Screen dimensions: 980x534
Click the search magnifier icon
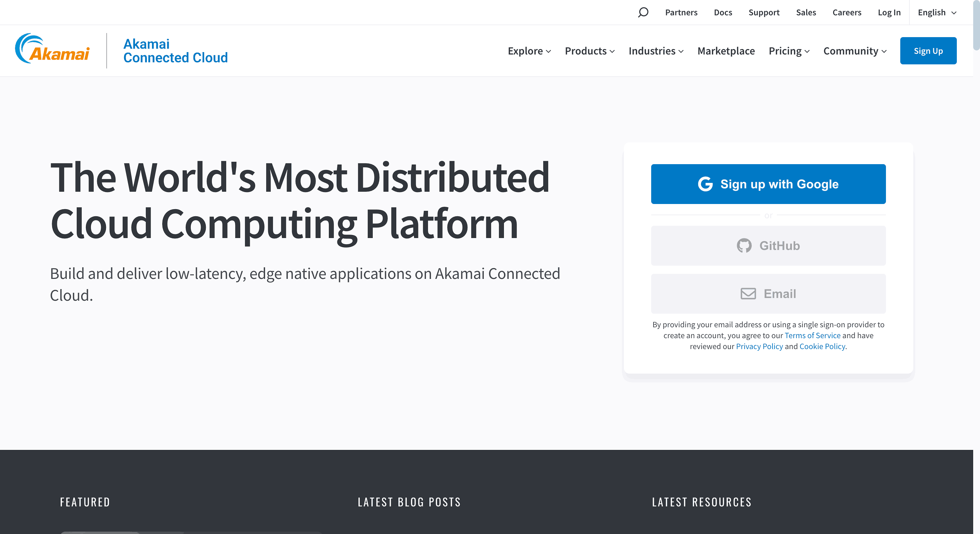643,13
